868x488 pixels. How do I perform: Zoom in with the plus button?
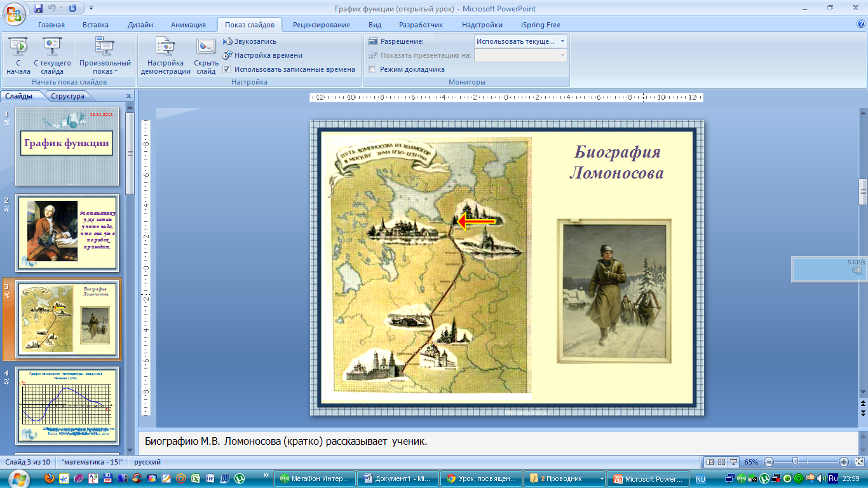coord(843,462)
